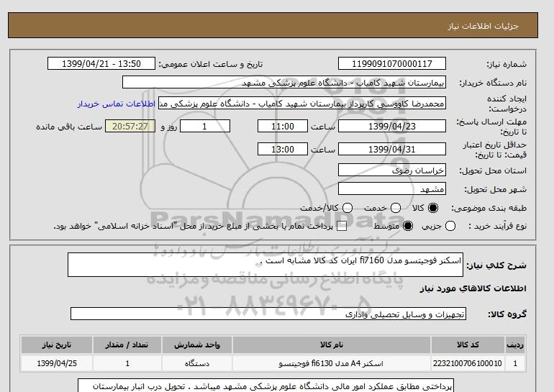The width and height of the screenshot is (554, 392).
Task: Click the page title جزئیات اطلاعات نیاز
Action: click(483, 26)
